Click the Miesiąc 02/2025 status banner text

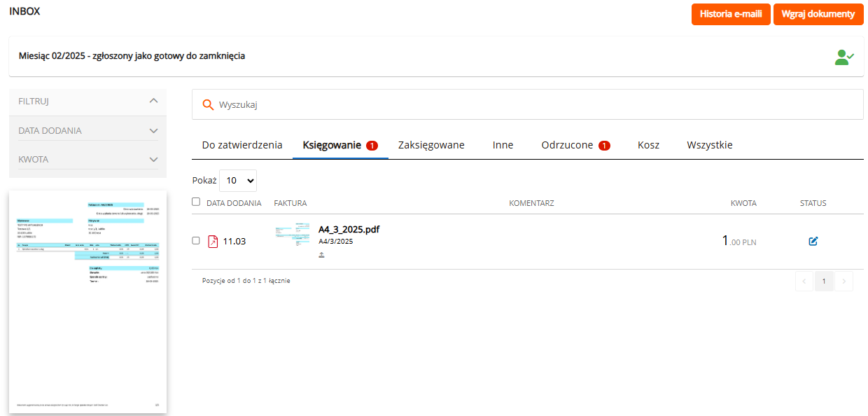[132, 55]
